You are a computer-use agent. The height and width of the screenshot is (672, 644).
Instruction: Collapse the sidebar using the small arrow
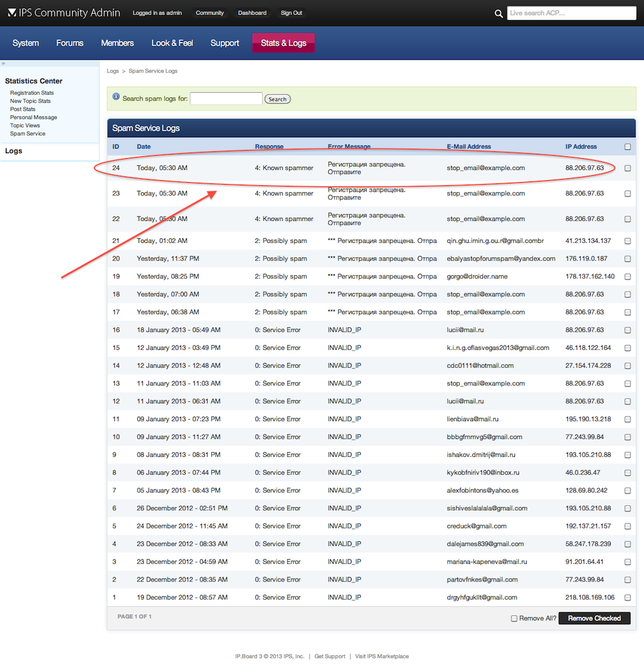(3, 64)
